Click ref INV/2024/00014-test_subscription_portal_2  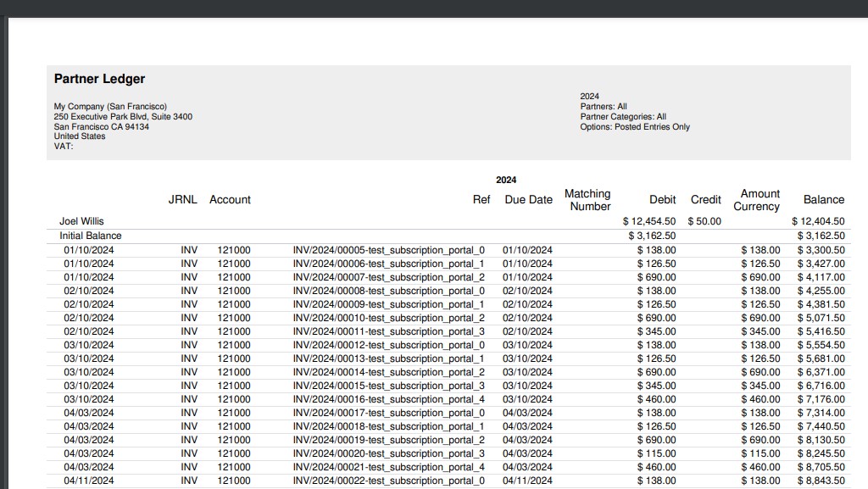coord(388,372)
